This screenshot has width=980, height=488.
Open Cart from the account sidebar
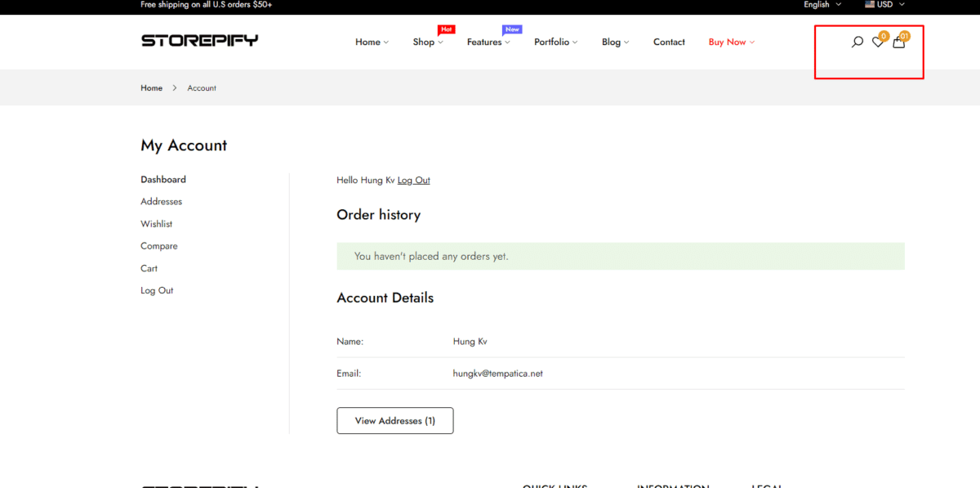click(149, 268)
